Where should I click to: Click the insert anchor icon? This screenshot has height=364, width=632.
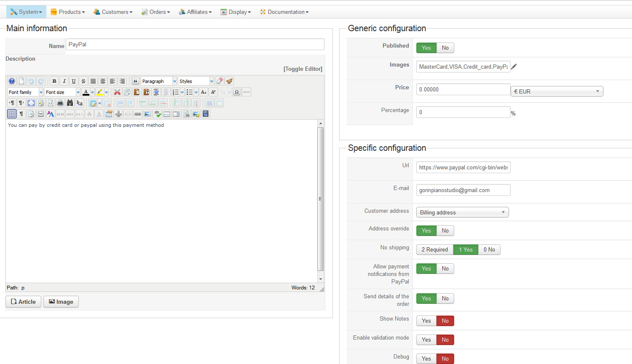pyautogui.click(x=118, y=114)
